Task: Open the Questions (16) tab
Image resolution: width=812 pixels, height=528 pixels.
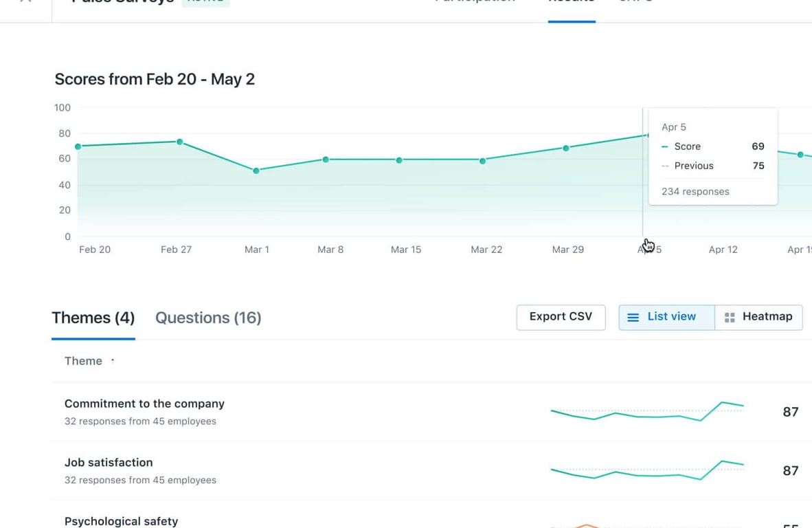Action: tap(208, 318)
